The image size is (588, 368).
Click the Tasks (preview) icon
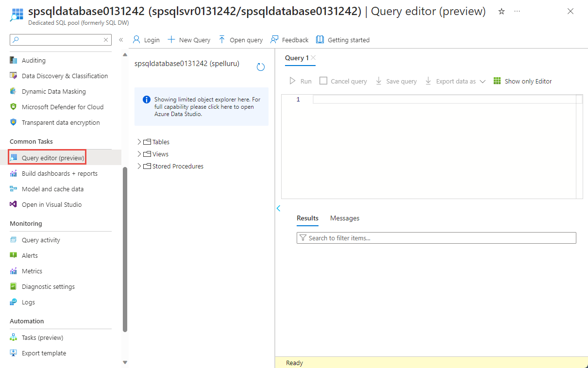pyautogui.click(x=14, y=338)
